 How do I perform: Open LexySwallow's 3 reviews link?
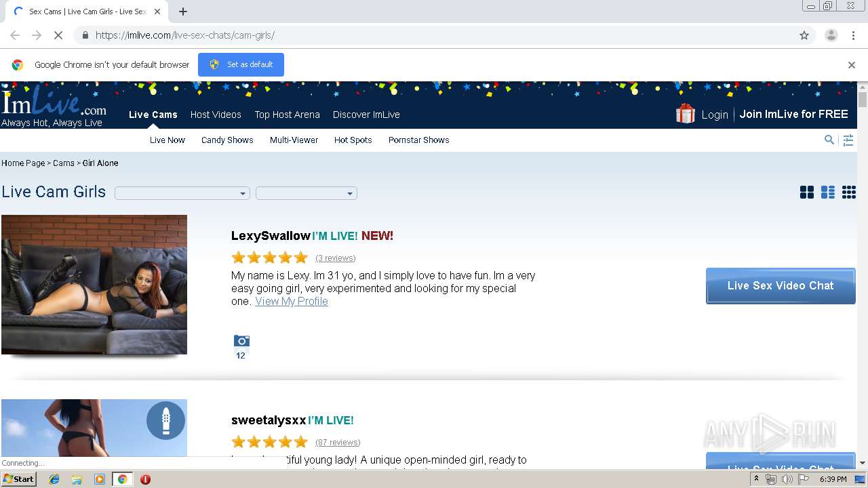pos(336,258)
